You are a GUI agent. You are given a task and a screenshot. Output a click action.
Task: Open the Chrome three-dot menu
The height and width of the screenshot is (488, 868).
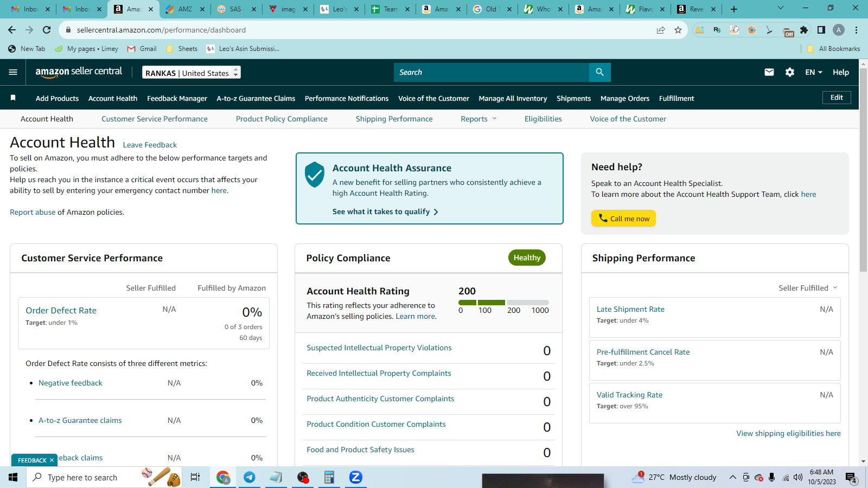coord(857,30)
